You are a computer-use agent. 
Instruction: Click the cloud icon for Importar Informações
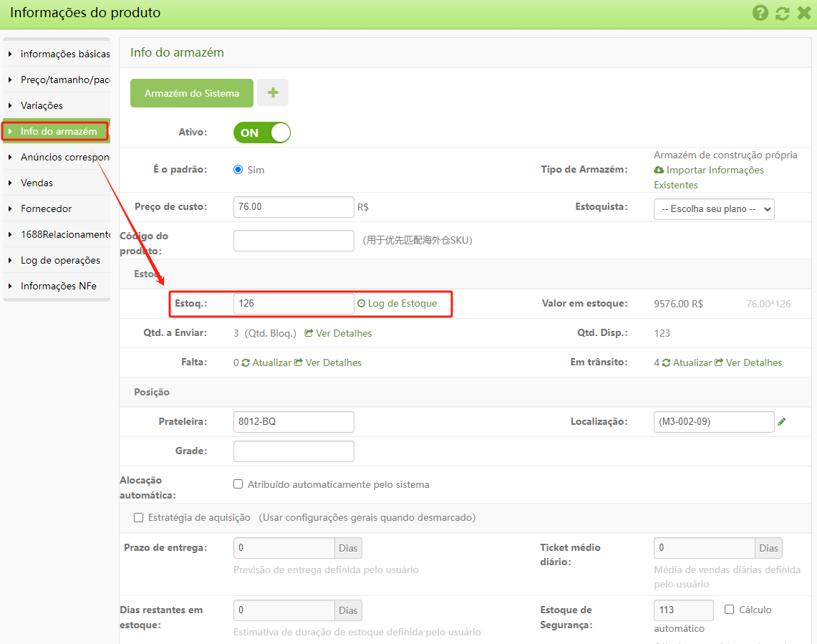pyautogui.click(x=659, y=170)
